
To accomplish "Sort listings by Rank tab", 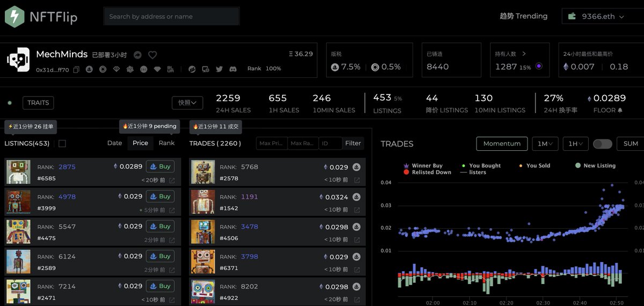I will click(x=166, y=143).
